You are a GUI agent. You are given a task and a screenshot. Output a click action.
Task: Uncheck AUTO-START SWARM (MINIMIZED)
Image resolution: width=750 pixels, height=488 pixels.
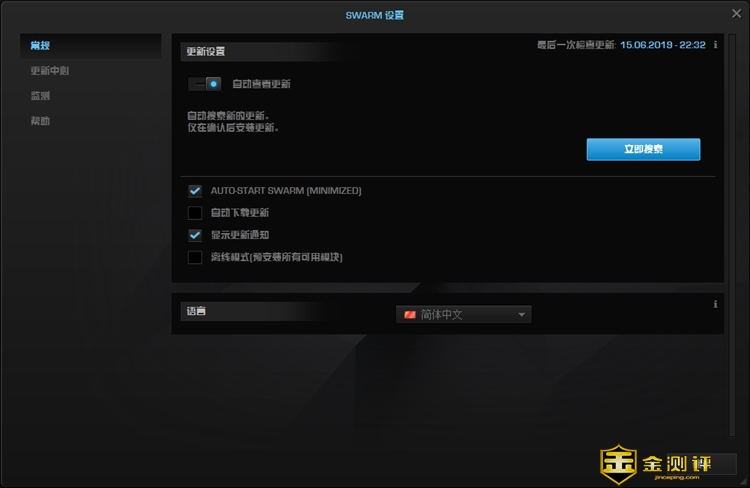[x=195, y=190]
